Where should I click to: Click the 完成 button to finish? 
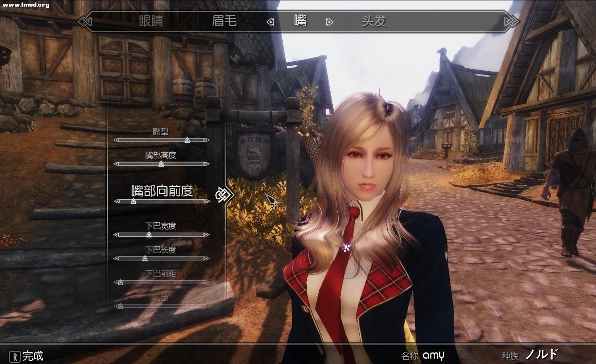pos(27,356)
